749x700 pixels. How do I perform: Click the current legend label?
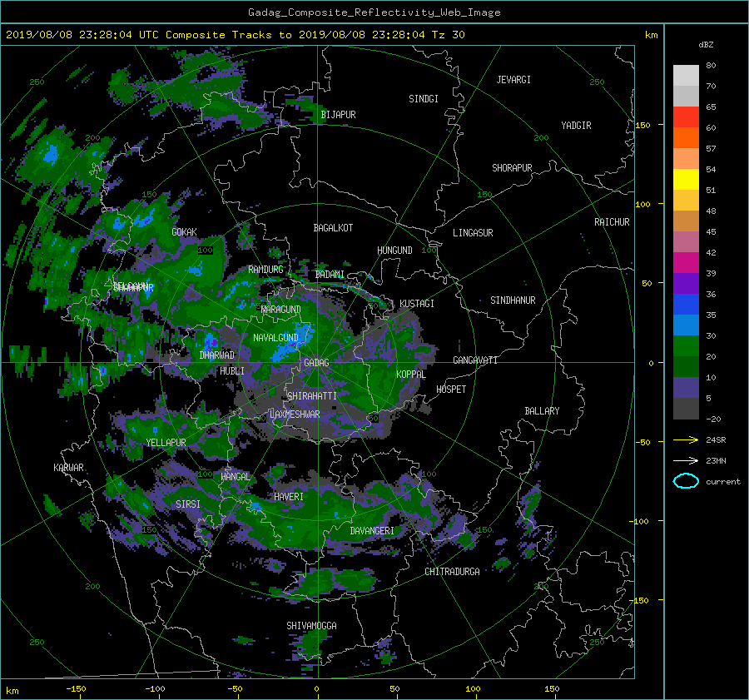(723, 482)
